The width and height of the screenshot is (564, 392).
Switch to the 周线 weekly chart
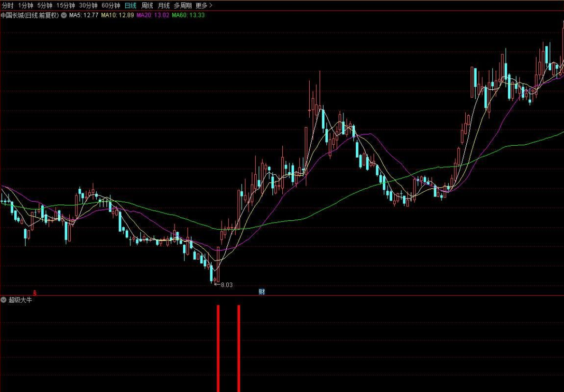147,5
